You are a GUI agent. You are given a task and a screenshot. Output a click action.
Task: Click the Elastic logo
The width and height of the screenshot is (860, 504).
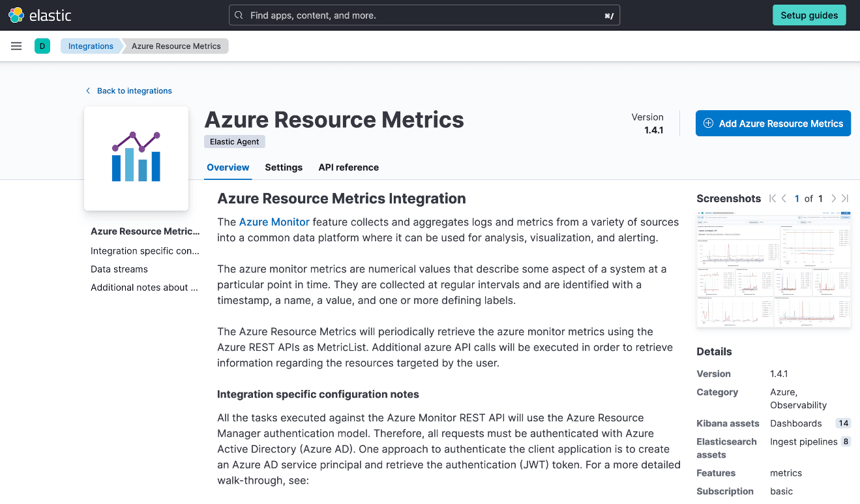tap(40, 15)
